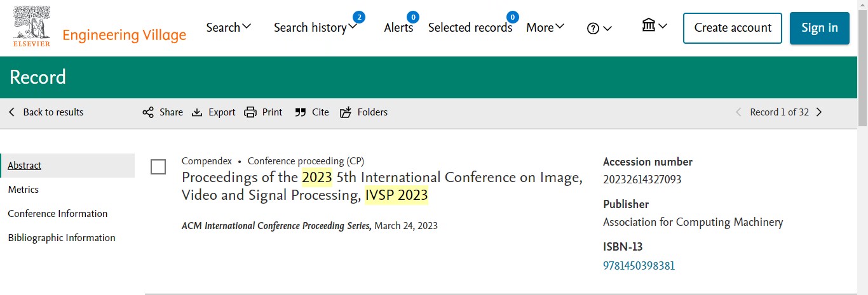The width and height of the screenshot is (868, 295).
Task: Save record to Folders
Action: click(363, 112)
